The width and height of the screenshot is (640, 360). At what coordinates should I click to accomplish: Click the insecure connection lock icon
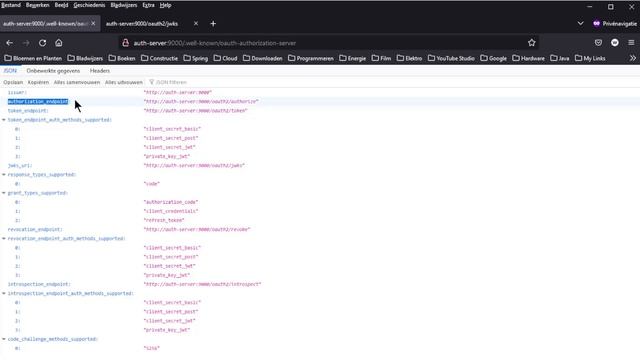[126, 43]
